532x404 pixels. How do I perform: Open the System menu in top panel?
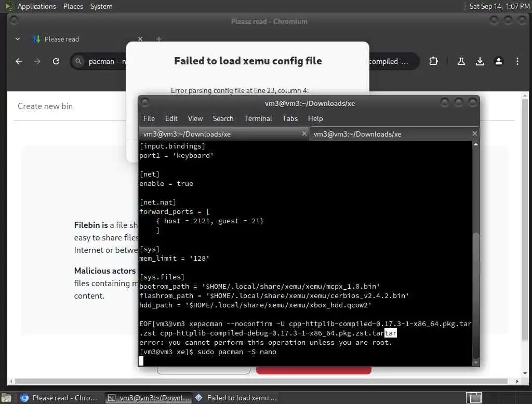coord(101,6)
